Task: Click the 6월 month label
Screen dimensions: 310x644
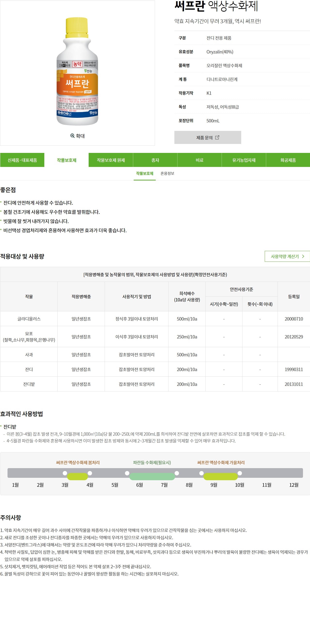Action: pyautogui.click(x=139, y=485)
